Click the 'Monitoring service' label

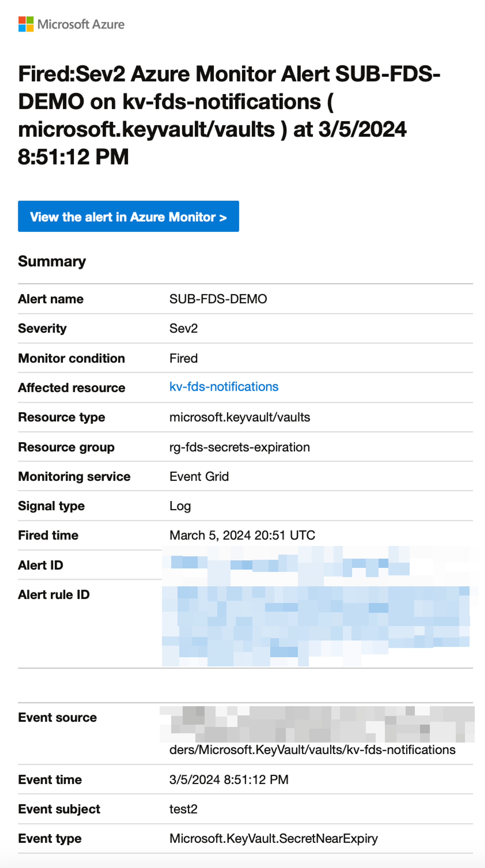[74, 477]
